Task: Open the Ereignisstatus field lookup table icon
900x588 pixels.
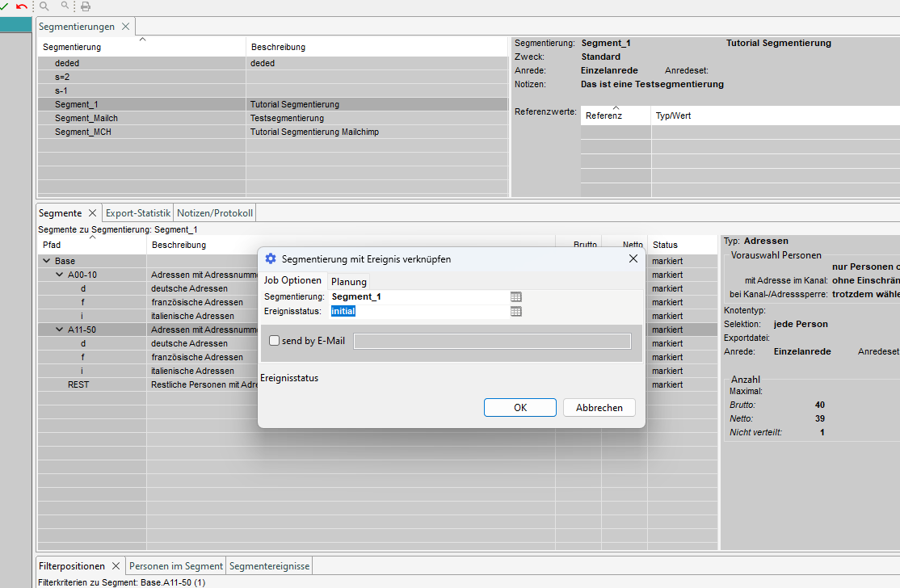Action: (x=516, y=311)
